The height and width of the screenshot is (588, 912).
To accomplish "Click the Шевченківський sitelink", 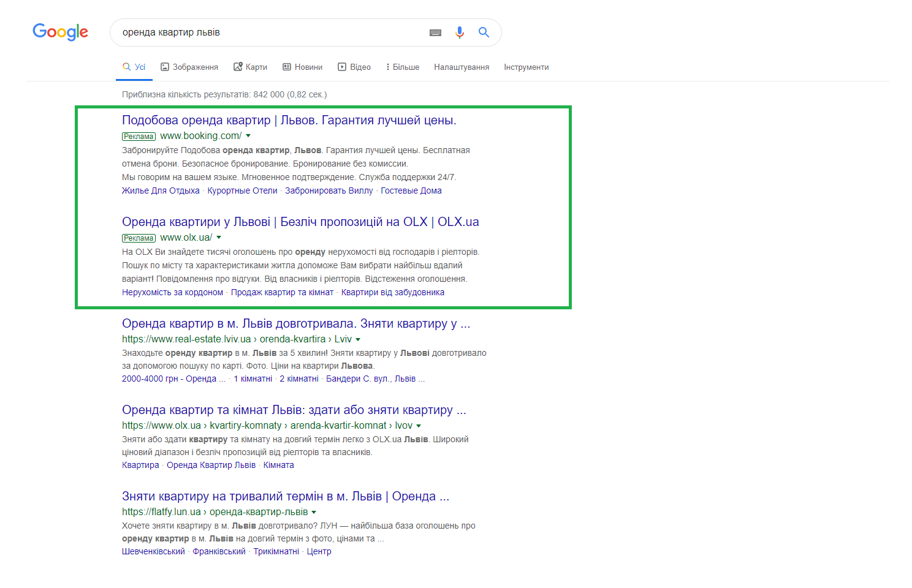I will click(x=153, y=551).
